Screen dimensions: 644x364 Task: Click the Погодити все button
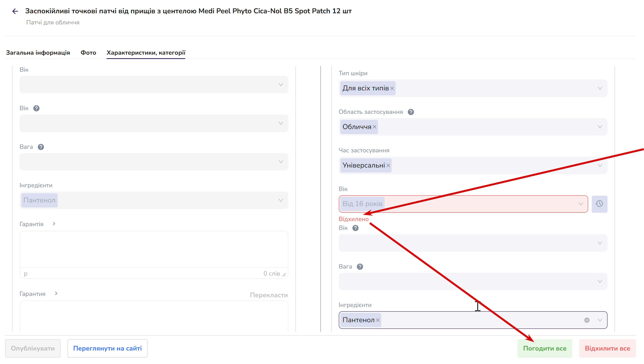pos(545,348)
